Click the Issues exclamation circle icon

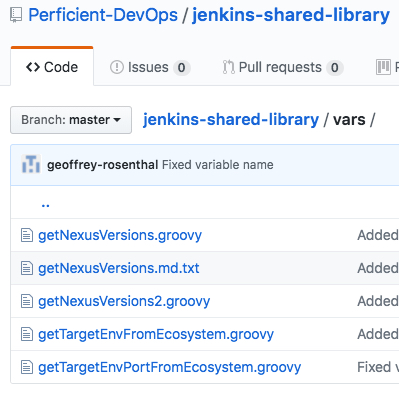(x=117, y=67)
